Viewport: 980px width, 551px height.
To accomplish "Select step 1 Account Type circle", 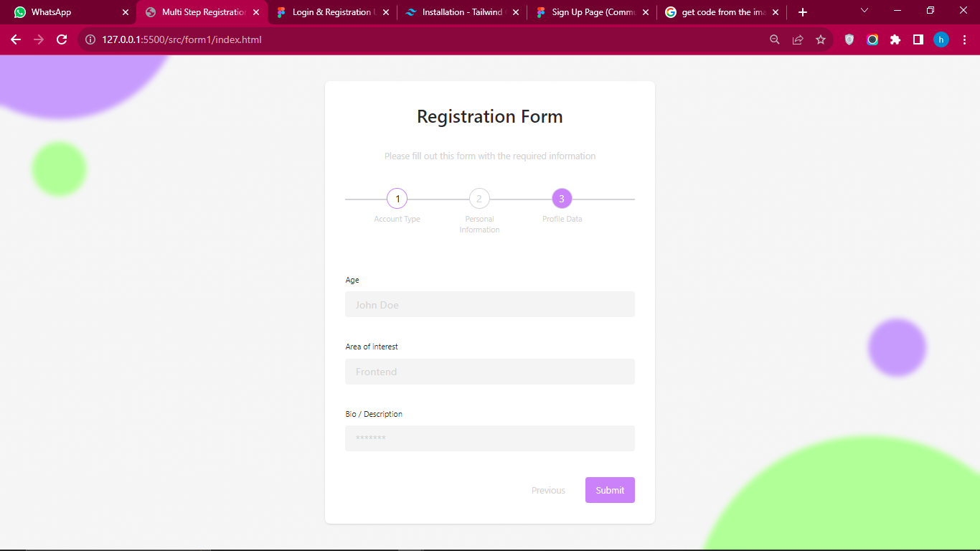I will coord(397,199).
